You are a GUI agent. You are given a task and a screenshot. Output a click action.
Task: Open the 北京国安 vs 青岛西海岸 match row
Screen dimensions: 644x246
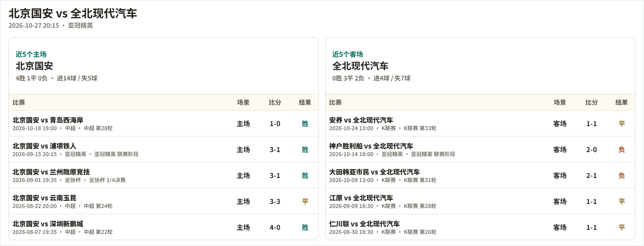pyautogui.click(x=164, y=123)
